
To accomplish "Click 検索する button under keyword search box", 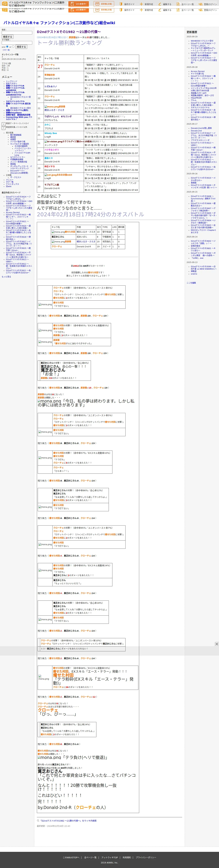I will (8, 37).
